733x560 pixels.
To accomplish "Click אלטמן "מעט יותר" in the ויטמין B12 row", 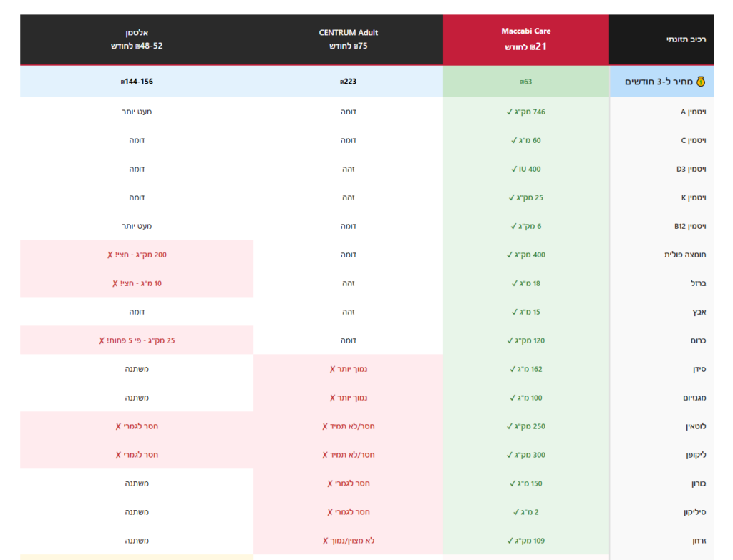I will pyautogui.click(x=137, y=226).
